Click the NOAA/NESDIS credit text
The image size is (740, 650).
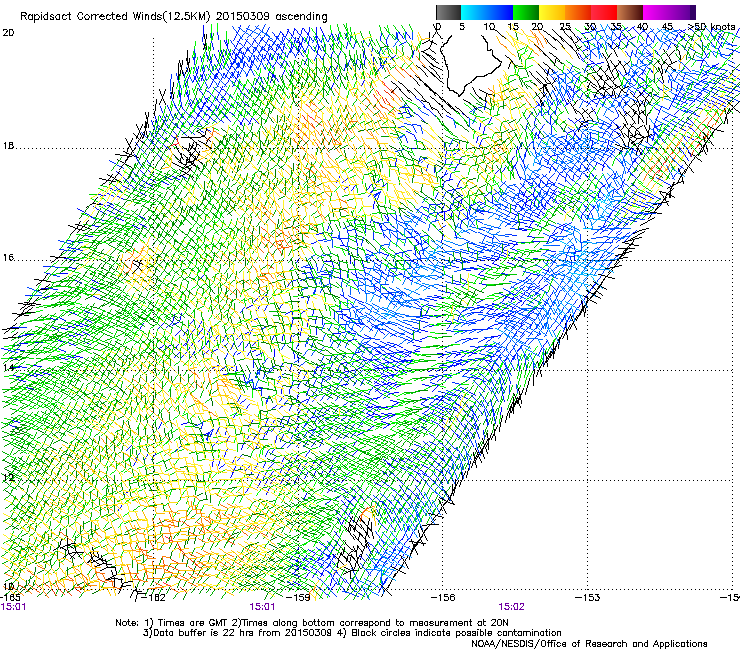589,644
